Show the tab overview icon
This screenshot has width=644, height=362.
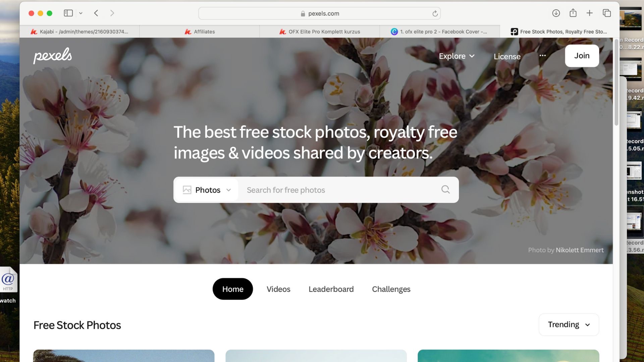pos(606,13)
